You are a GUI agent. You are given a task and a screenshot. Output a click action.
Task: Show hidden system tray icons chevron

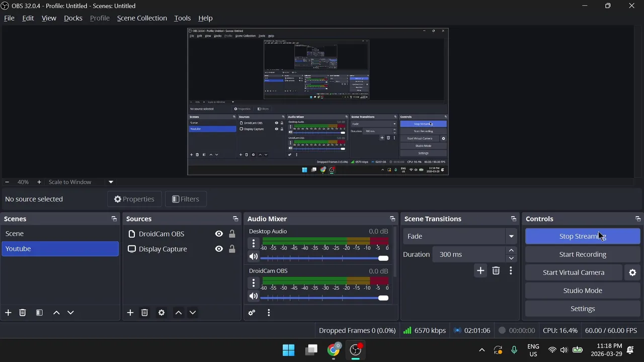[481, 350]
